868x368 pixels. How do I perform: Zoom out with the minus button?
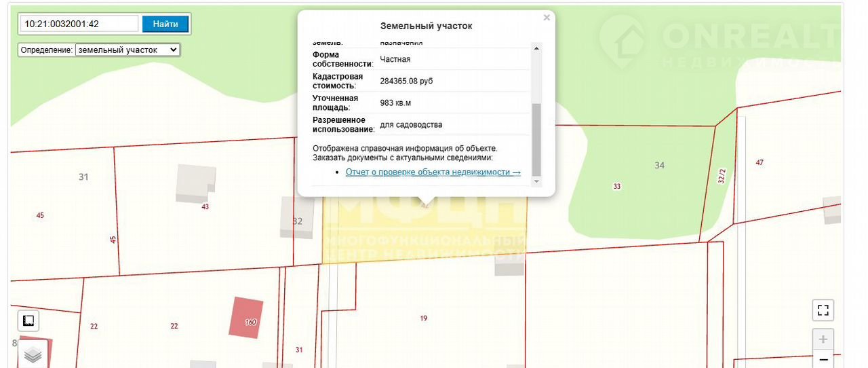pyautogui.click(x=823, y=359)
